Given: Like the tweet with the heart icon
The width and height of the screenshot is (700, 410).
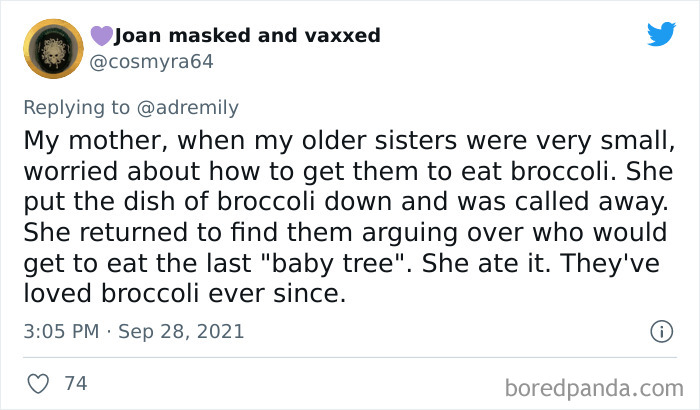Looking at the screenshot, I should pos(40,384).
